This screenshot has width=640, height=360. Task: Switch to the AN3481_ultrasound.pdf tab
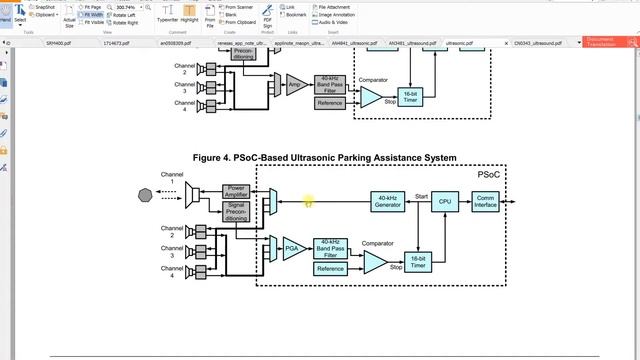click(x=412, y=43)
